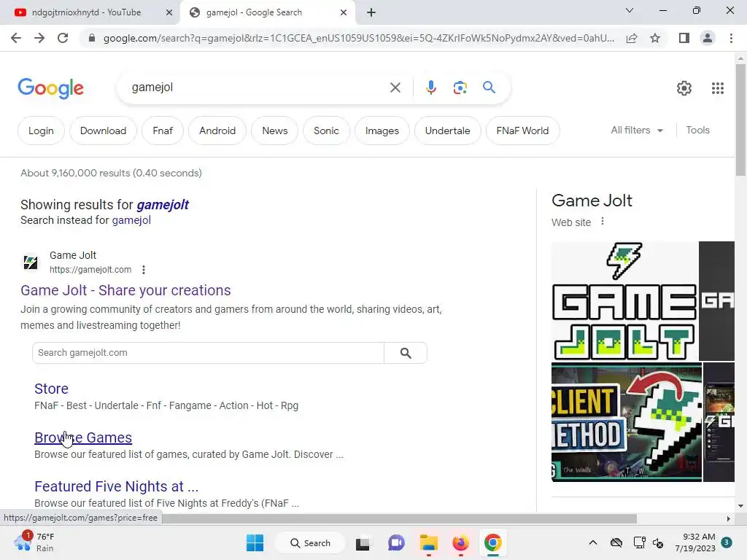
Task: Open more options next to Web site
Action: pyautogui.click(x=602, y=222)
